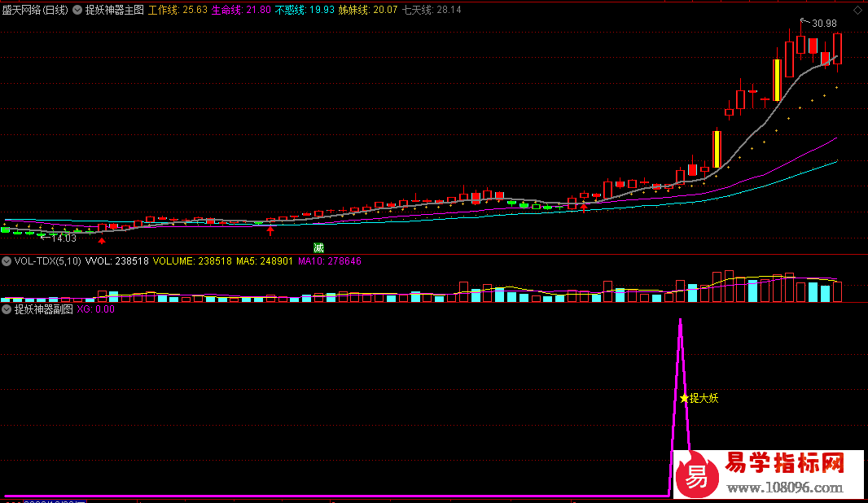Click the MA10 volume average label
The width and height of the screenshot is (868, 503).
[330, 261]
